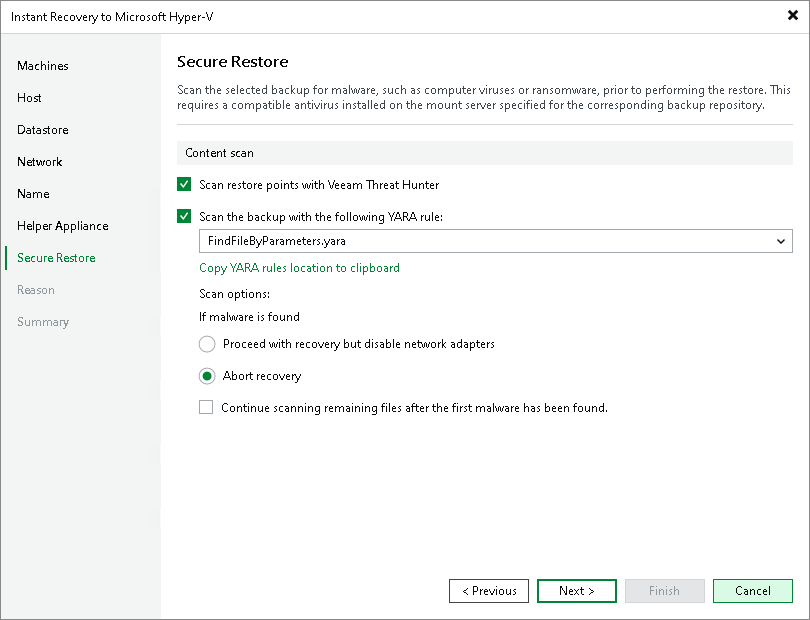The width and height of the screenshot is (810, 620).
Task: Navigate to the Host step
Action: [x=29, y=98]
